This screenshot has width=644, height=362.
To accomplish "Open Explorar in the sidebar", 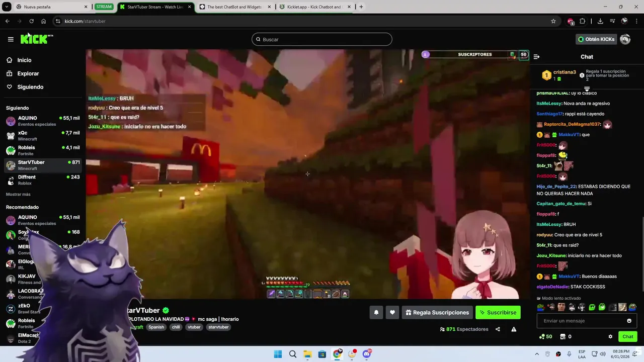I will (x=28, y=73).
